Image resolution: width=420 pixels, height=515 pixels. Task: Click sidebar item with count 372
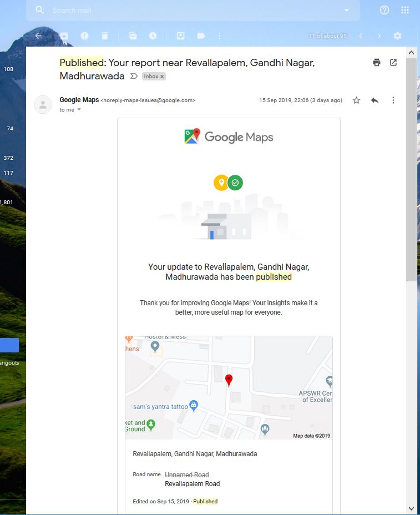pyautogui.click(x=8, y=158)
